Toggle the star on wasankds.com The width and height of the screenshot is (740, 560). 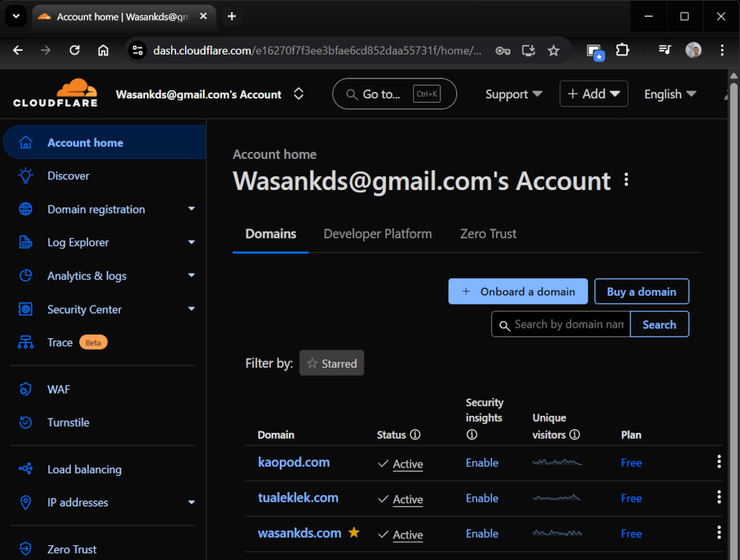coord(354,533)
